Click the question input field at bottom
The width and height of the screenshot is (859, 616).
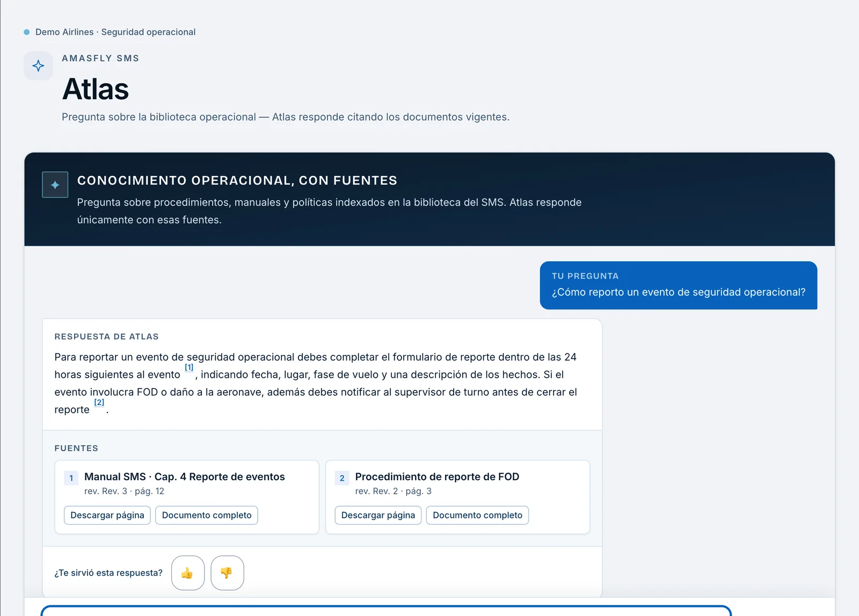tap(386, 611)
